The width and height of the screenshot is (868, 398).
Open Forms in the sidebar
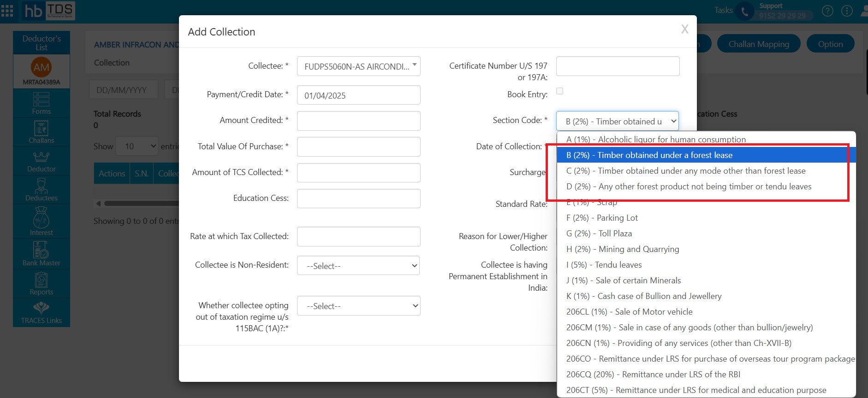pos(42,103)
